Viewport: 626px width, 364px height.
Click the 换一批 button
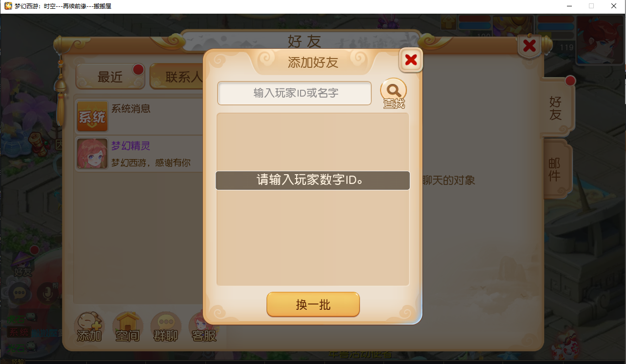(x=313, y=305)
